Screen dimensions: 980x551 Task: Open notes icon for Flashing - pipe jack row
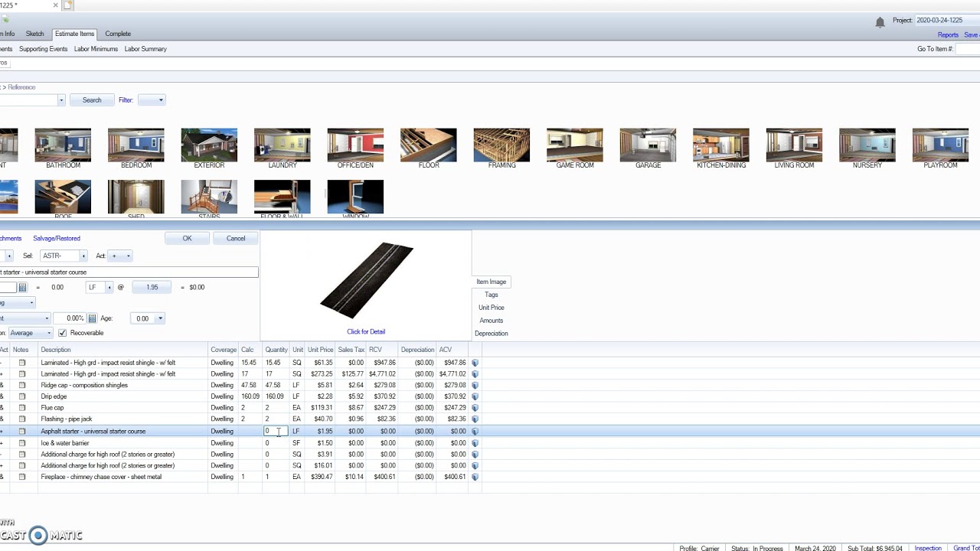point(22,419)
